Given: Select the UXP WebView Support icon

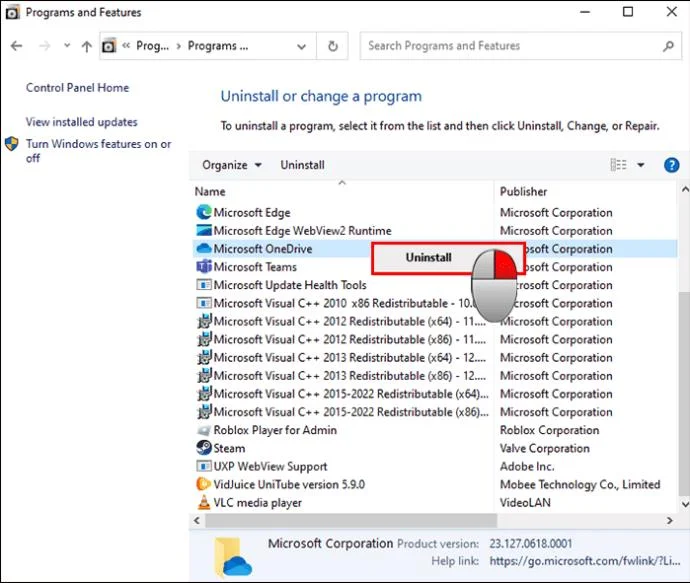Looking at the screenshot, I should 204,466.
